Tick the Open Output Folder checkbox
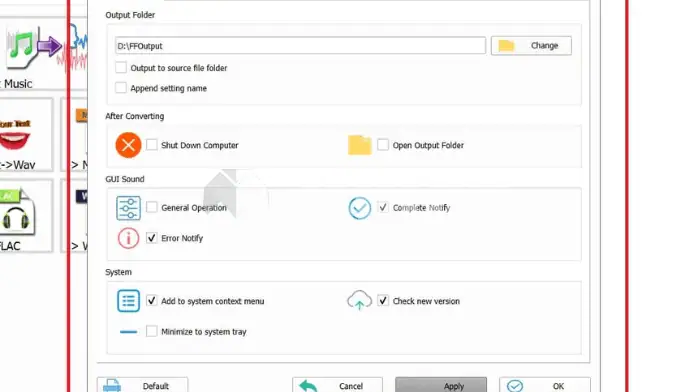 [383, 145]
